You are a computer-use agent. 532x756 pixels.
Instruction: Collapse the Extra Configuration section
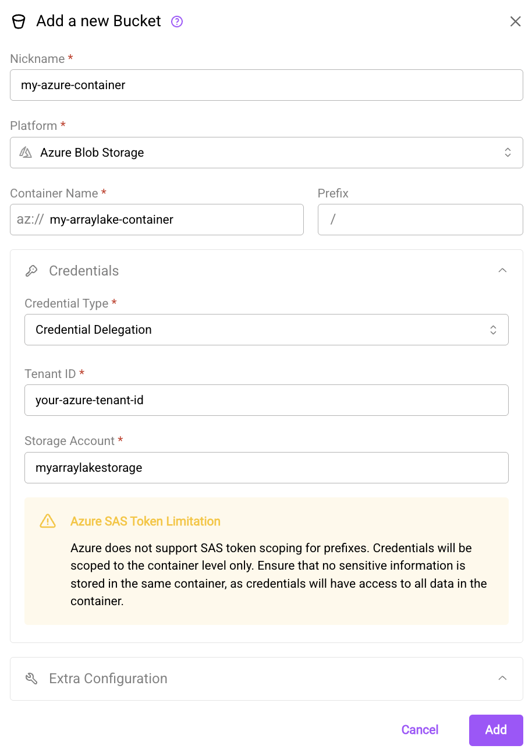tap(502, 678)
